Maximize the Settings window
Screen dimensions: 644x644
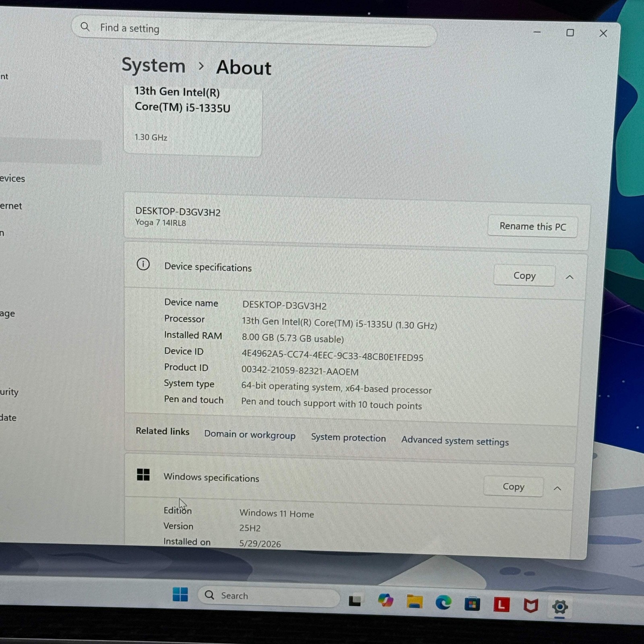[x=570, y=33]
